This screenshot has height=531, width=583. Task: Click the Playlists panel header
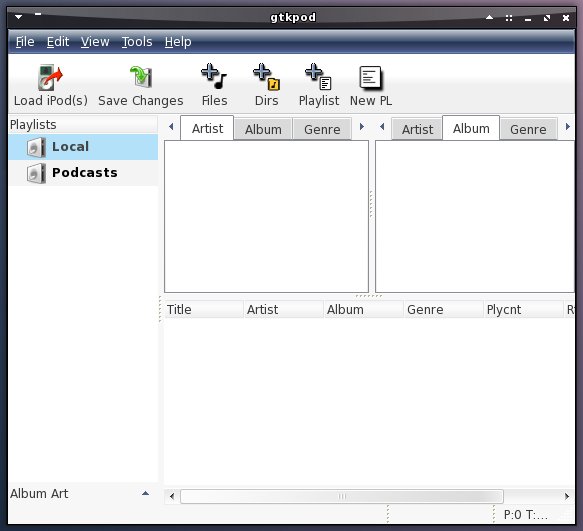[83, 125]
